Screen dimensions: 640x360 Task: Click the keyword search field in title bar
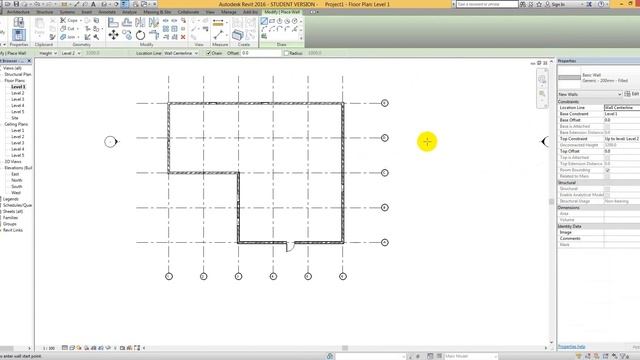click(487, 4)
